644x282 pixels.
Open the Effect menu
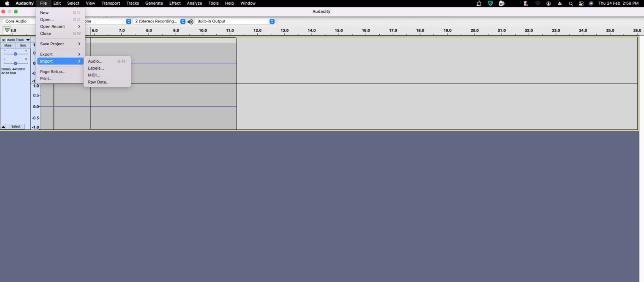coord(175,4)
